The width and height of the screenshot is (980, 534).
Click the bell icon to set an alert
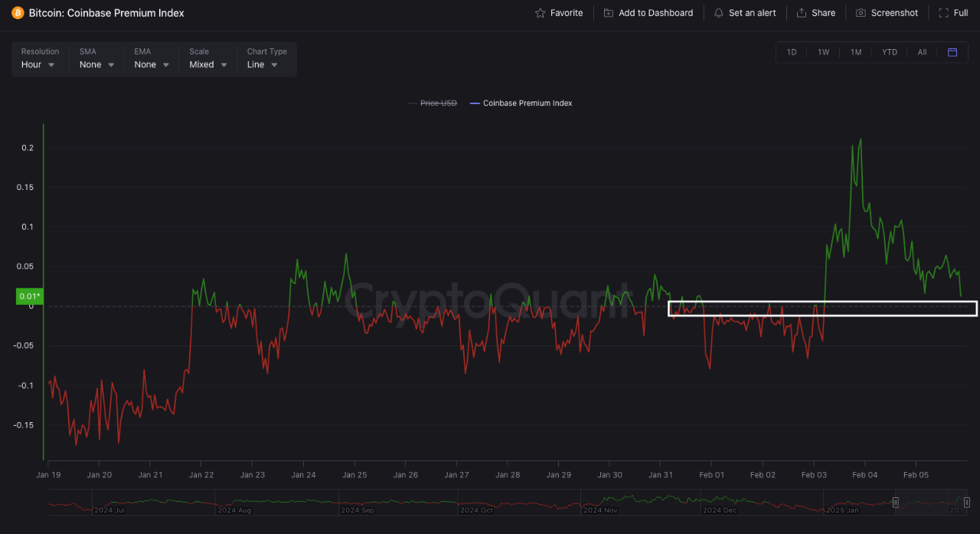(x=718, y=12)
